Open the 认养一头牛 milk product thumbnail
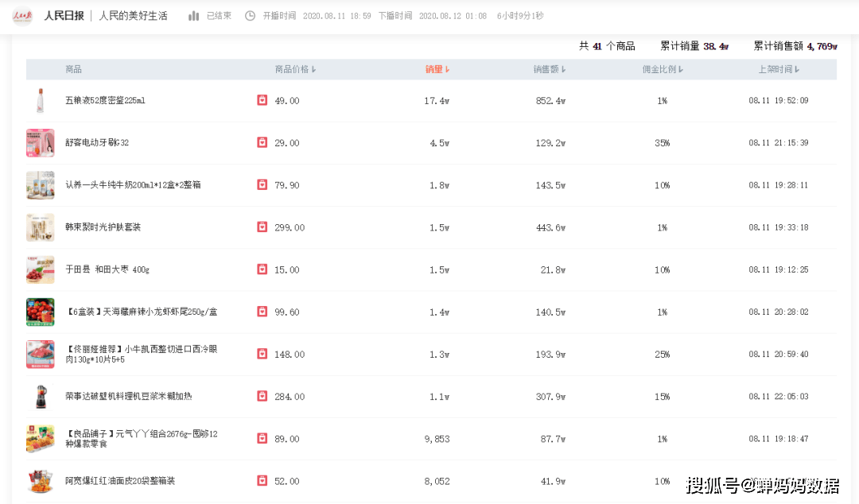This screenshot has width=859, height=504. coord(40,185)
